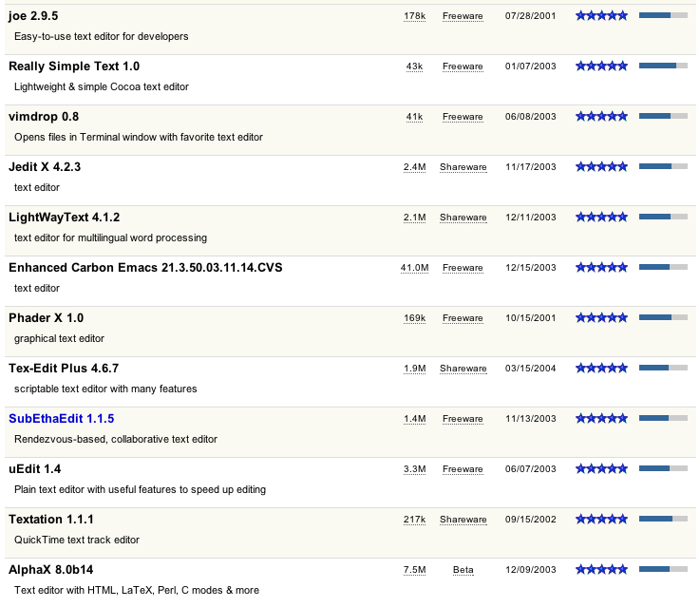The width and height of the screenshot is (700, 607).
Task: Open Enhanced Carbon Emacs listing title
Action: point(145,268)
